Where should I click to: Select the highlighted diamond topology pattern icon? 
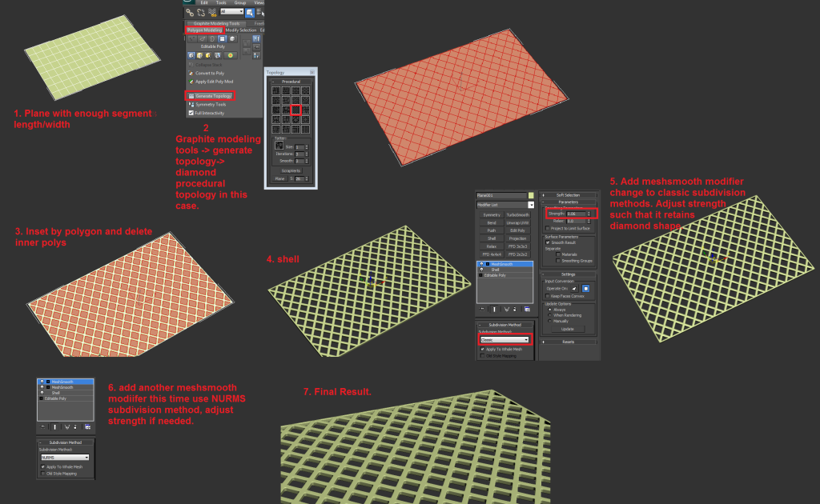295,109
